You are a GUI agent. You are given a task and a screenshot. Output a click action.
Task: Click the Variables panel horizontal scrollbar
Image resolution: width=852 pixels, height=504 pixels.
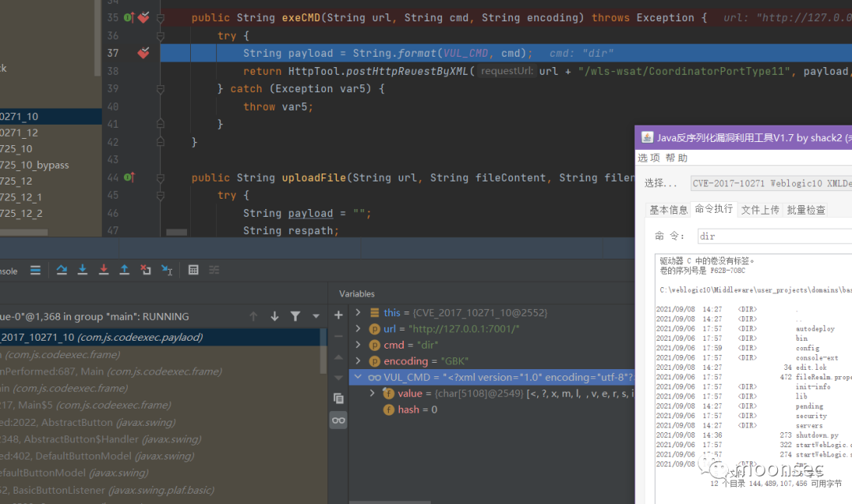pos(390,502)
